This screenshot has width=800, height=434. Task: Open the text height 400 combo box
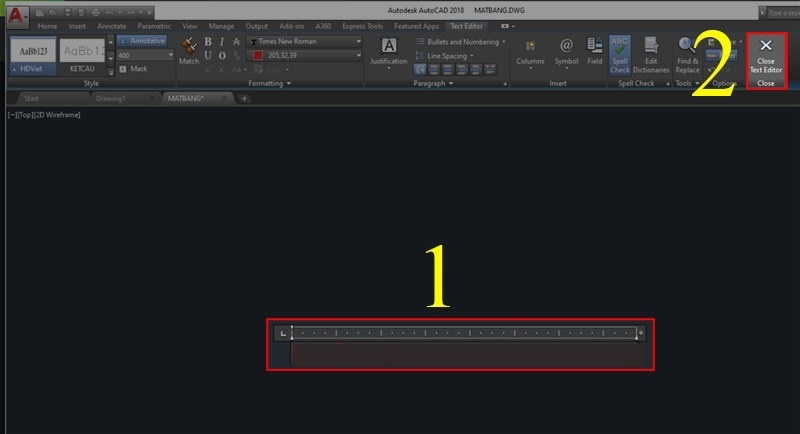(x=145, y=55)
